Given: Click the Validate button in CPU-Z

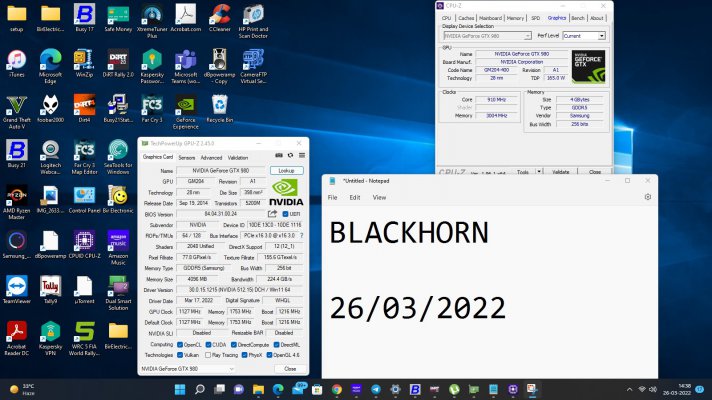Looking at the screenshot, I should 561,172.
